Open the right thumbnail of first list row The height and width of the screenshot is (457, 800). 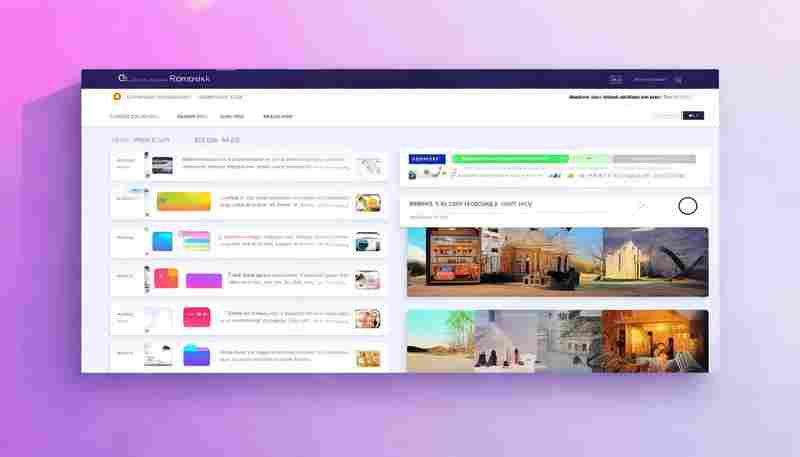click(369, 166)
